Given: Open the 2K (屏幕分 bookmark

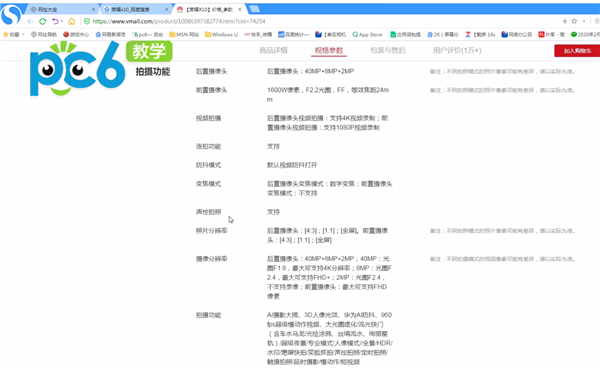Looking at the screenshot, I should (x=443, y=34).
